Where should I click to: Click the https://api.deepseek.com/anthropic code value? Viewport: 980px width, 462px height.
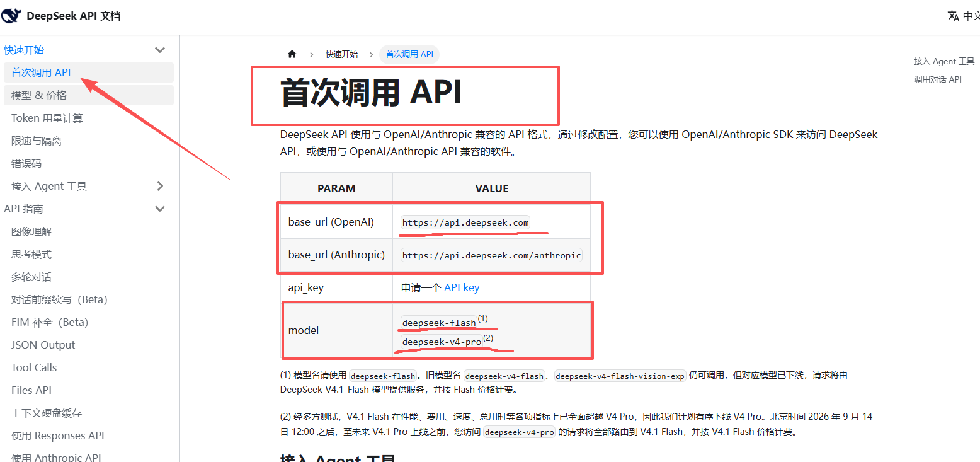[x=491, y=255]
